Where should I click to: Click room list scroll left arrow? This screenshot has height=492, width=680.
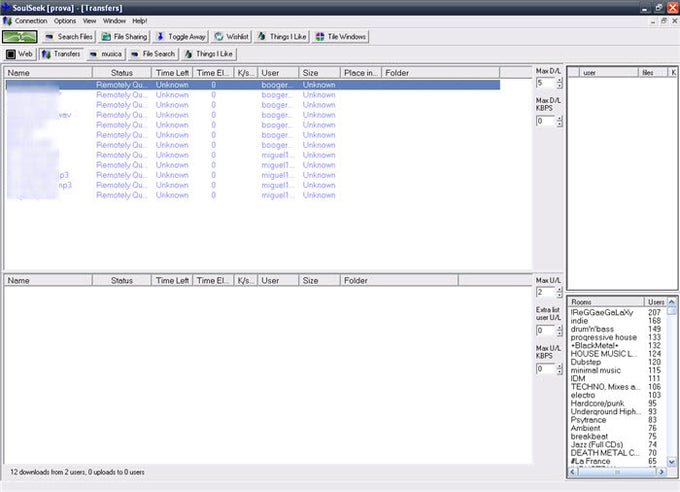tap(572, 472)
